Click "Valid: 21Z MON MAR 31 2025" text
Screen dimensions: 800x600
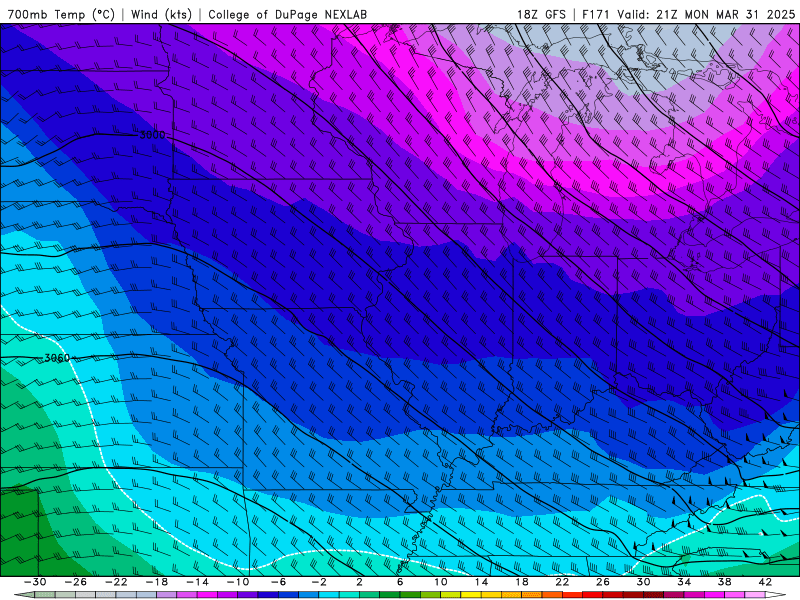pos(706,14)
